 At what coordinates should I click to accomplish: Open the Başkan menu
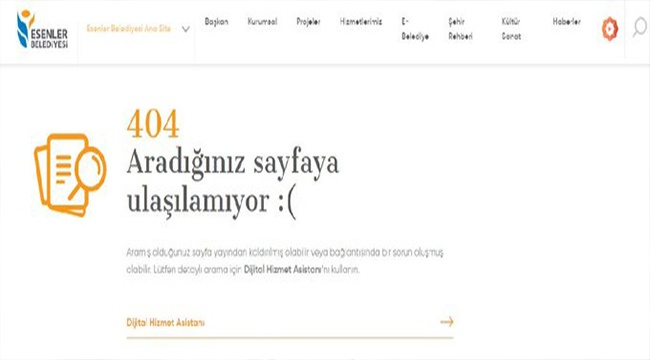216,22
